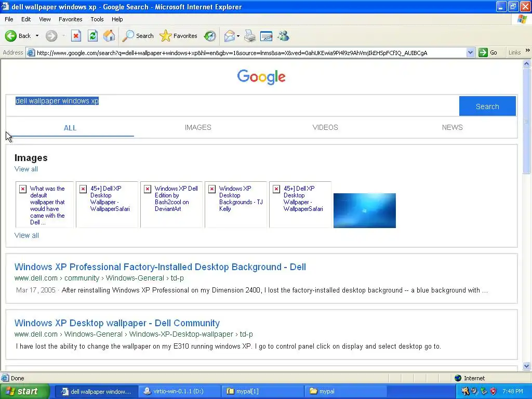Refresh the page using toolbar icon
This screenshot has width=532, height=399.
tap(92, 36)
